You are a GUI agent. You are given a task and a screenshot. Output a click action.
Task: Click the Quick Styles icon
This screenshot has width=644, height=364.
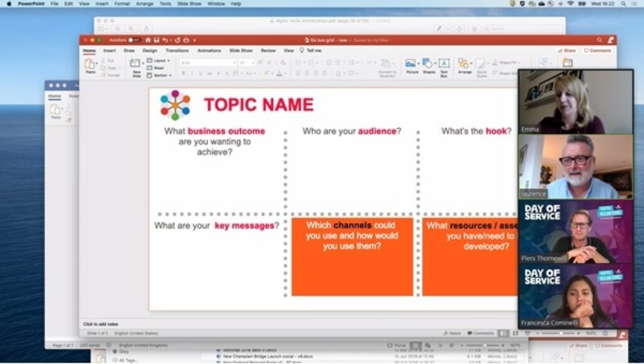480,64
